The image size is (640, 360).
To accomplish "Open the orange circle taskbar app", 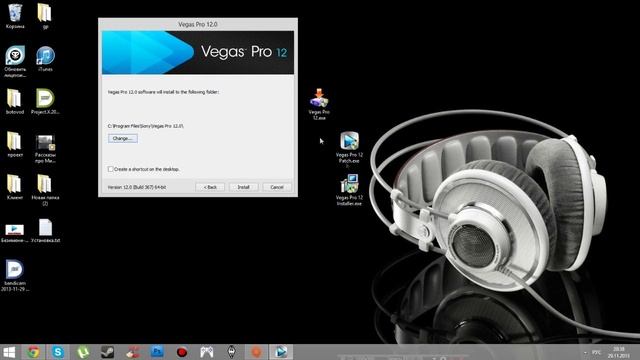I will (x=256, y=352).
